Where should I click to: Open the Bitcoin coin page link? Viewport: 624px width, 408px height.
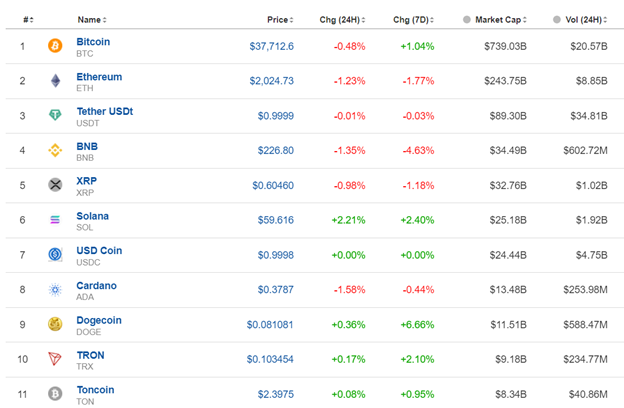point(93,42)
